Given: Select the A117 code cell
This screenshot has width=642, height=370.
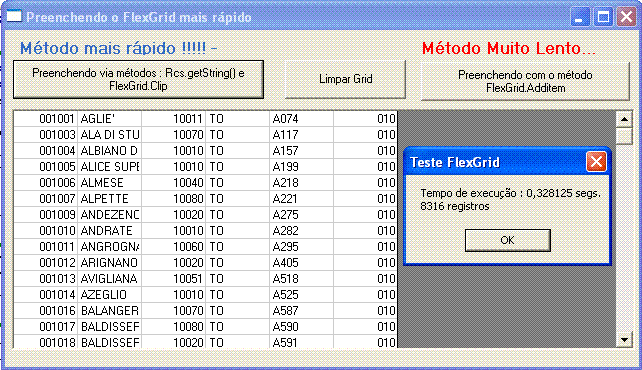Looking at the screenshot, I should (x=301, y=135).
